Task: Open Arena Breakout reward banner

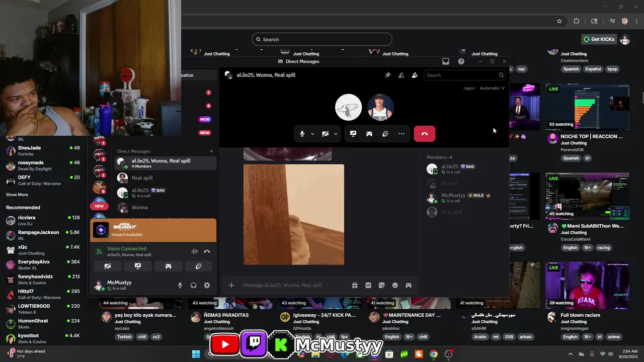Action: click(153, 230)
